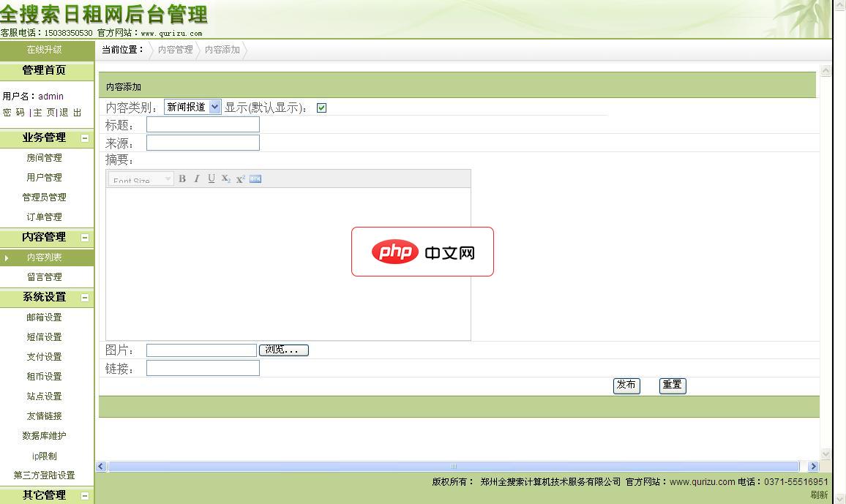Click the 发布 publish button

pyautogui.click(x=626, y=385)
